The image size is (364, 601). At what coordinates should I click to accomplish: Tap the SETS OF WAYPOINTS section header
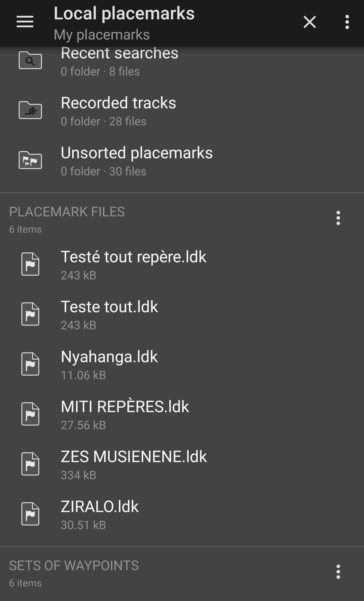(74, 566)
